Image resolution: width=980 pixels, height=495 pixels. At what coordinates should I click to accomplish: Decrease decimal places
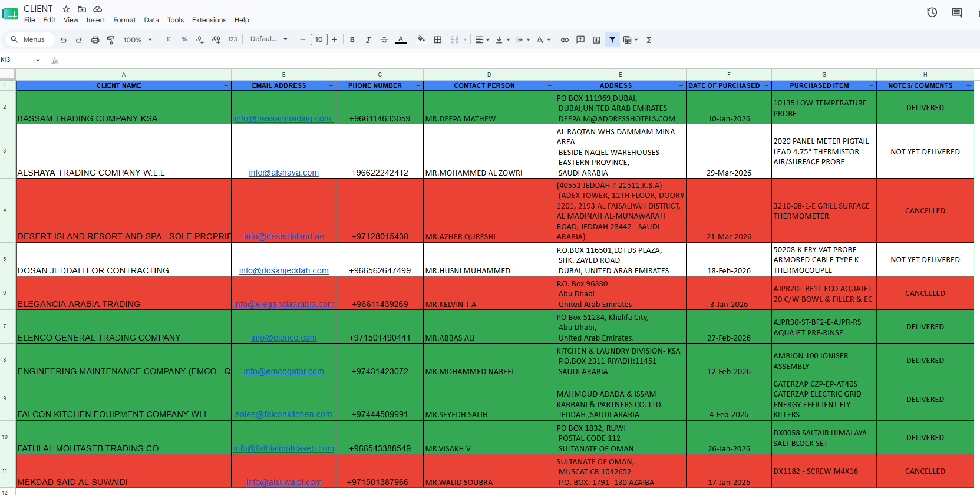tap(200, 39)
